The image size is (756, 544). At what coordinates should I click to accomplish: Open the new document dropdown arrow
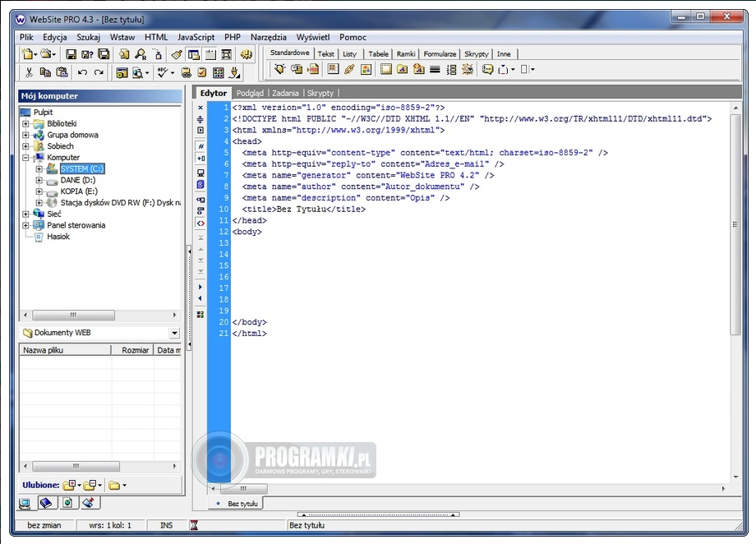[x=35, y=54]
